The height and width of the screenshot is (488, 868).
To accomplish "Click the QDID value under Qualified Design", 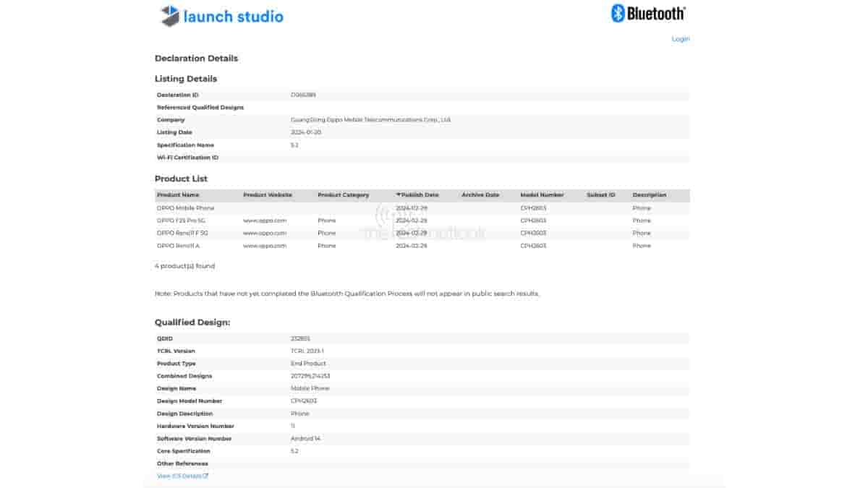I will point(298,338).
